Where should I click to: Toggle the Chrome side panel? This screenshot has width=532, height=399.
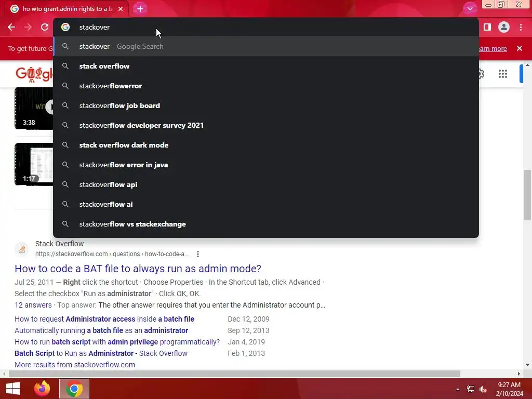point(487,27)
